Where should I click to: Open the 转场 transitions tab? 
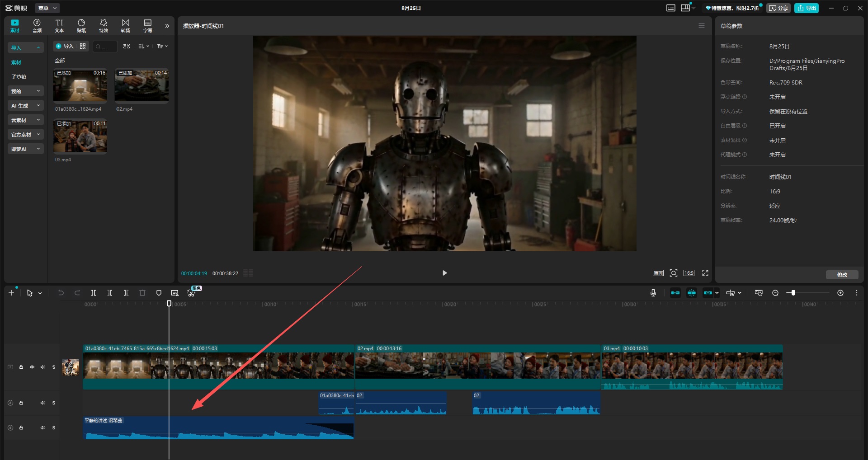126,26
